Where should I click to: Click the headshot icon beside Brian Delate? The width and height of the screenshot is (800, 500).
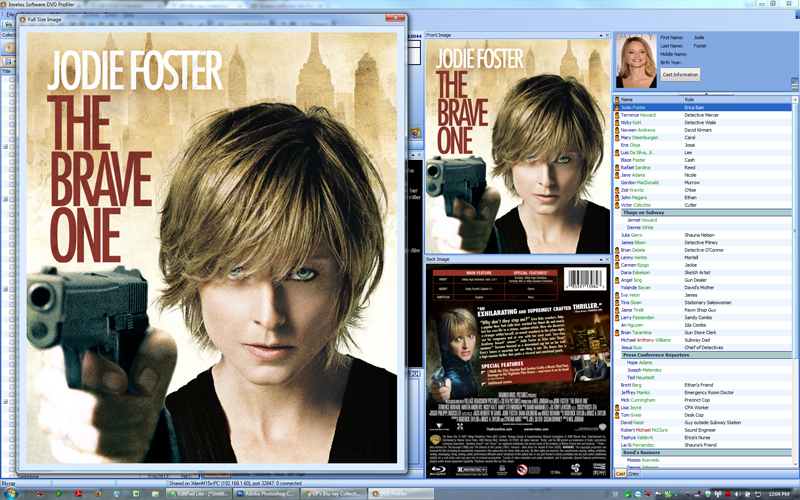[617, 251]
